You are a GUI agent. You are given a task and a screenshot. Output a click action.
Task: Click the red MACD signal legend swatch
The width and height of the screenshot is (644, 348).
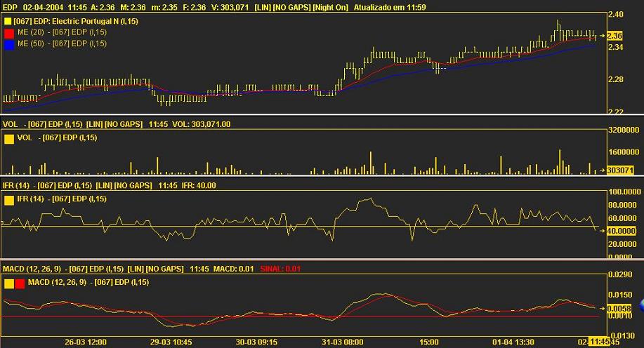(x=20, y=283)
